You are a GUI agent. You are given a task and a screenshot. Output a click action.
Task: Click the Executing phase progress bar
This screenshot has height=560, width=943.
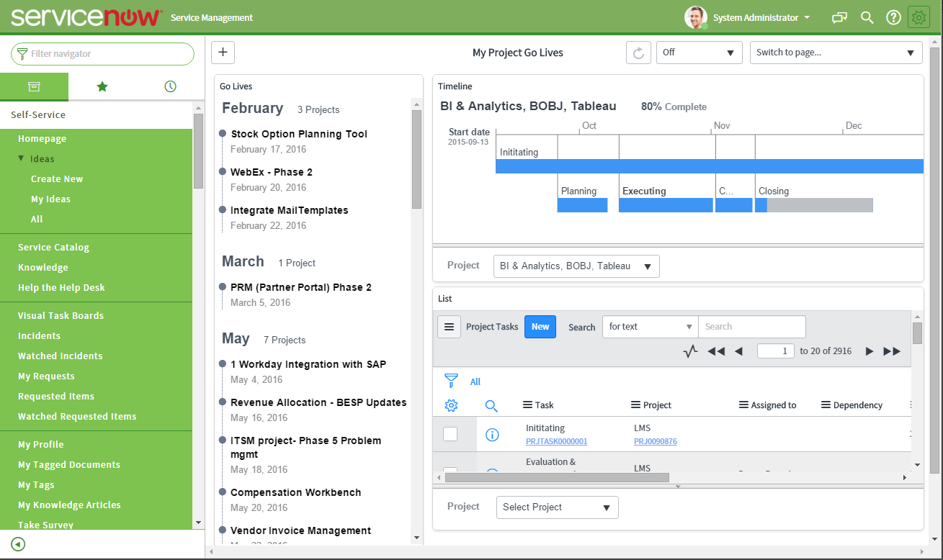tap(665, 205)
